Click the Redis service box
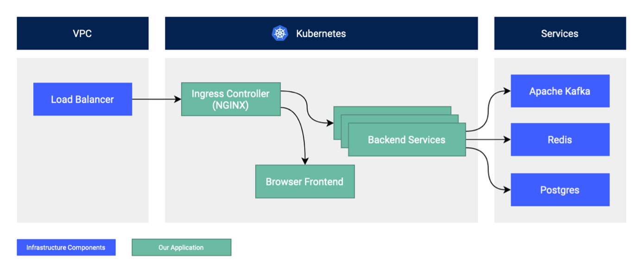The height and width of the screenshot is (274, 644). pos(560,140)
